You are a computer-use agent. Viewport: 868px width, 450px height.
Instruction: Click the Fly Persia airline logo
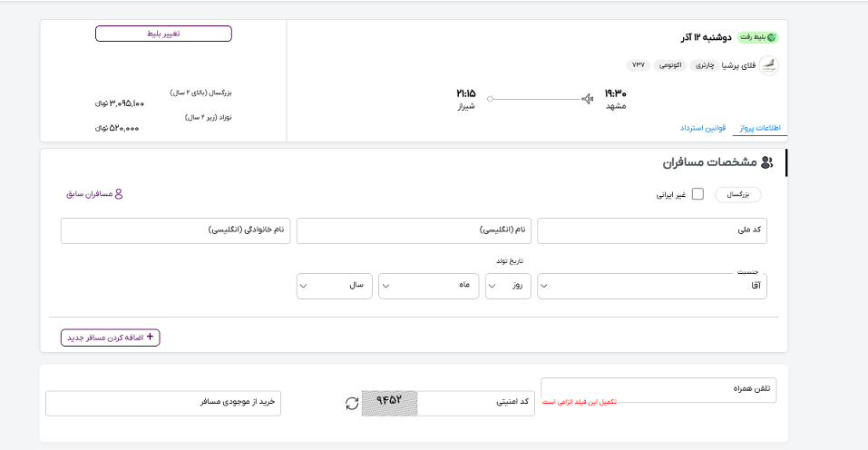point(768,66)
